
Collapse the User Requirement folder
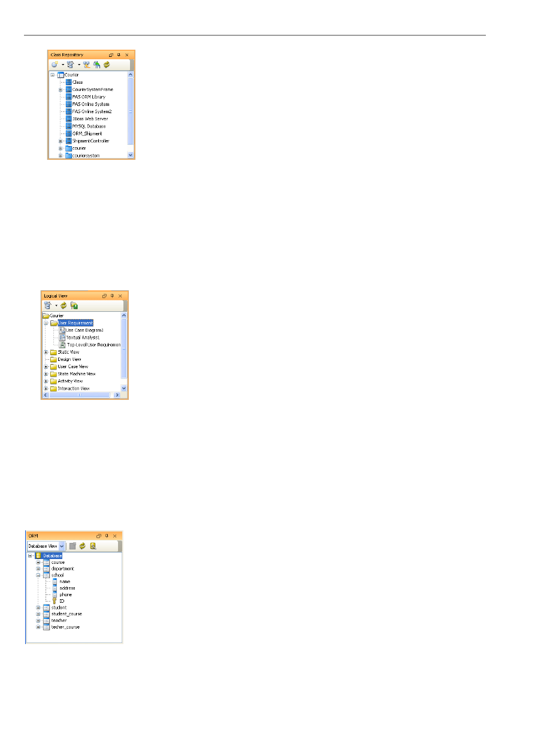click(46, 323)
